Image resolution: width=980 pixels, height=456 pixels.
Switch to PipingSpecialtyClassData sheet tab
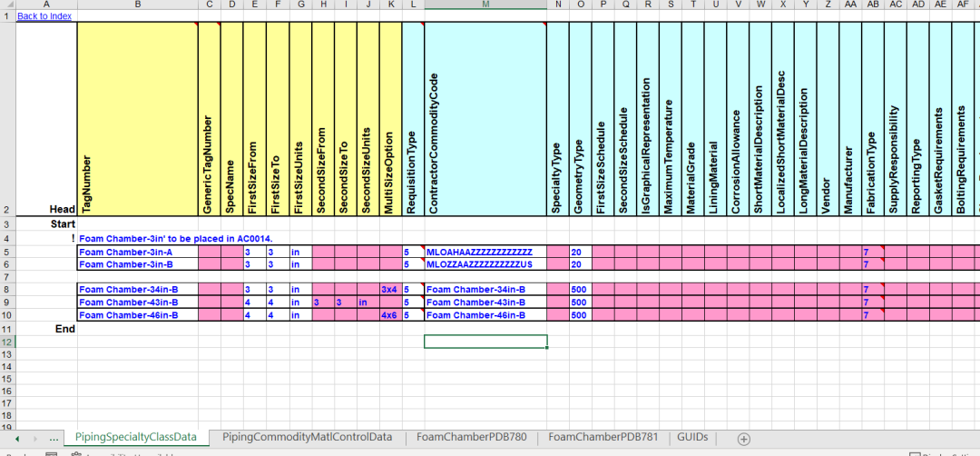[x=135, y=437]
